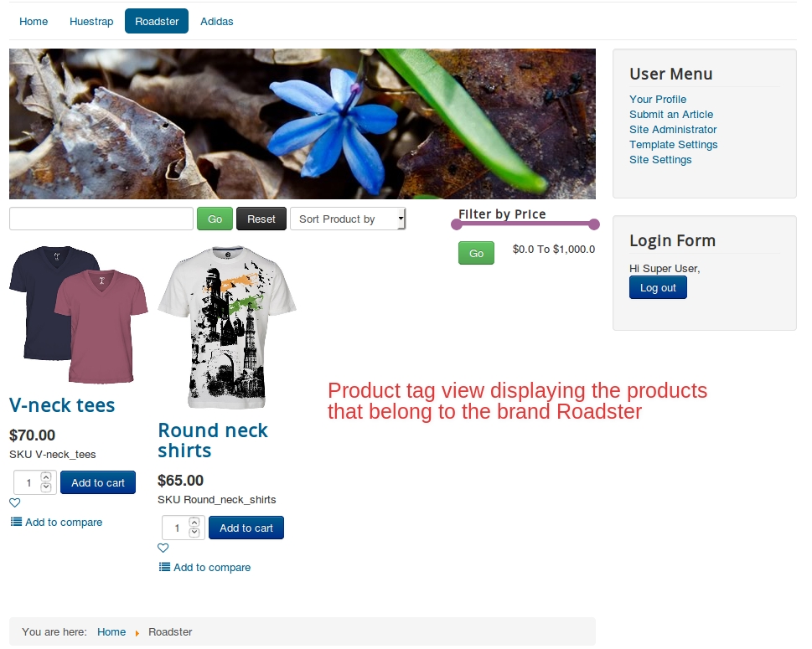The width and height of the screenshot is (812, 649).
Task: Switch to the Adidas menu tab
Action: [217, 22]
